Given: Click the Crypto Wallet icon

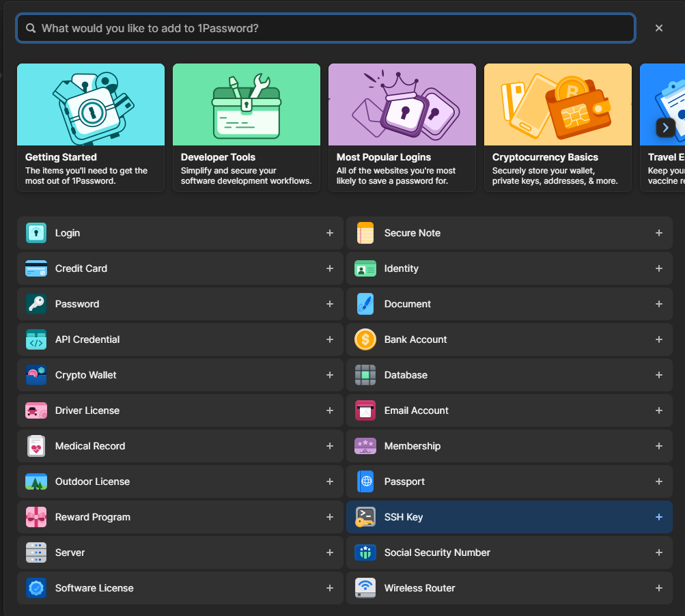Looking at the screenshot, I should tap(36, 375).
